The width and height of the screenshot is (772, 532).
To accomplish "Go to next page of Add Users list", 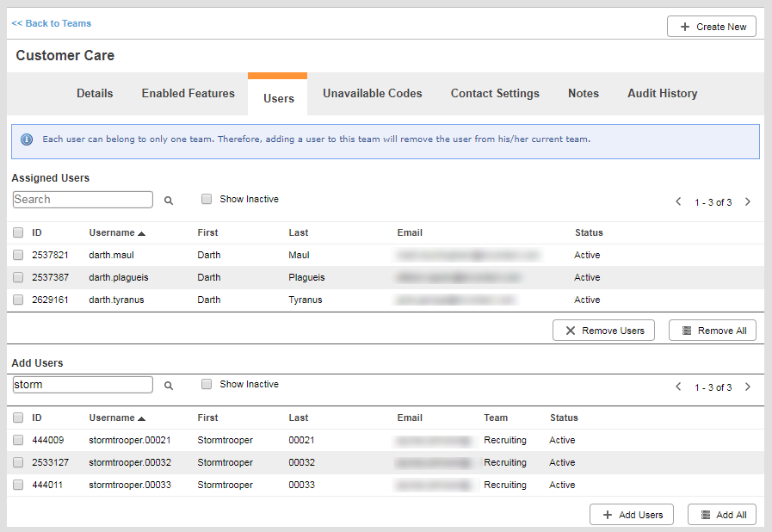I will click(747, 387).
